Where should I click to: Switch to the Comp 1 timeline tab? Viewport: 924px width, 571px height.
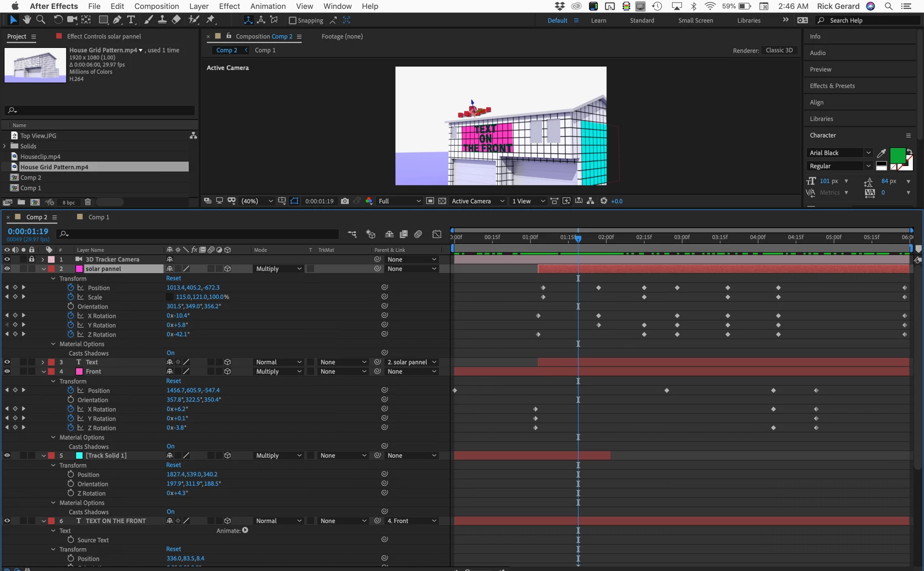pos(99,217)
